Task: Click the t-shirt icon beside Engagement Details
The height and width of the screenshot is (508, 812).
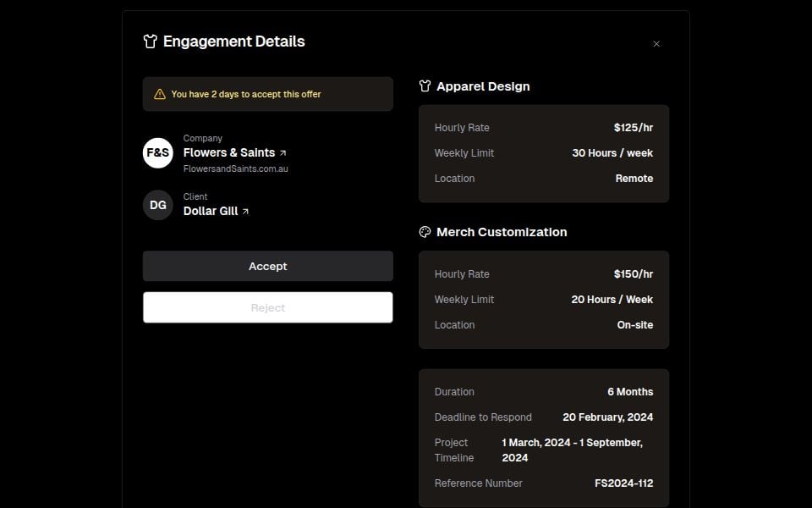Action: (151, 41)
